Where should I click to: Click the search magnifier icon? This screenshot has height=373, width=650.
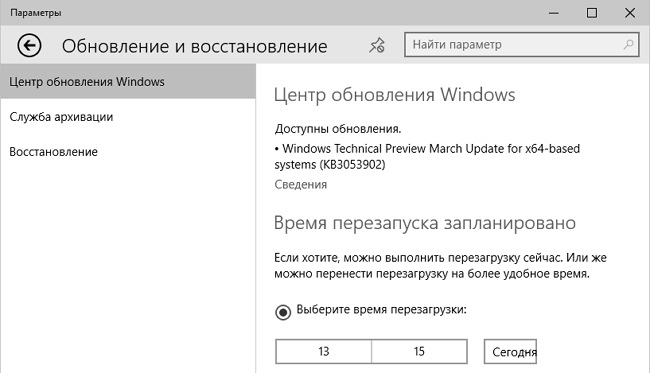coord(628,44)
